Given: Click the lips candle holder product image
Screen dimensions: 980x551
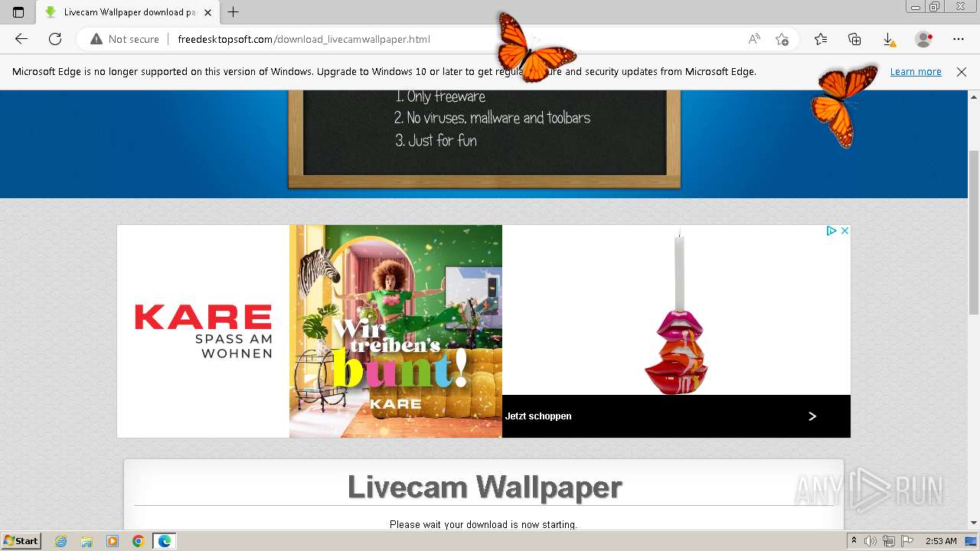Looking at the screenshot, I should click(676, 310).
